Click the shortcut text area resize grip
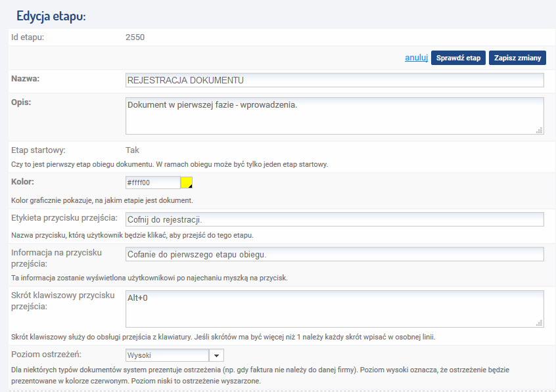 [x=540, y=323]
